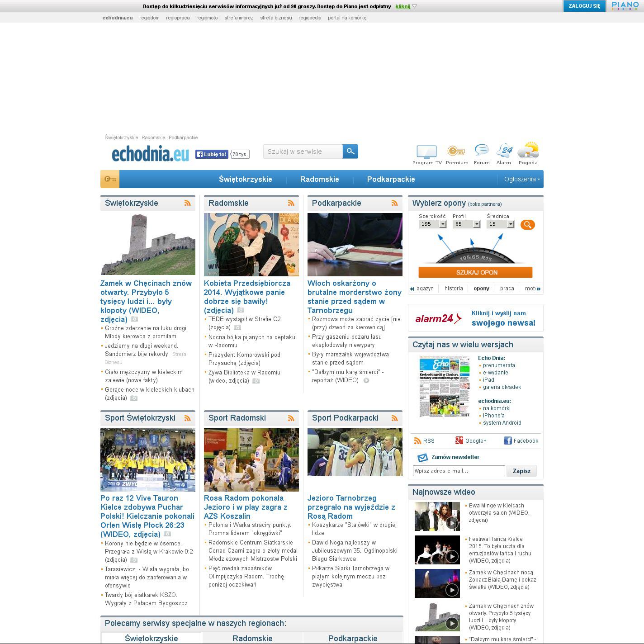Expand the Ogłoszenia dropdown menu
This screenshot has height=644, width=644.
(x=522, y=179)
